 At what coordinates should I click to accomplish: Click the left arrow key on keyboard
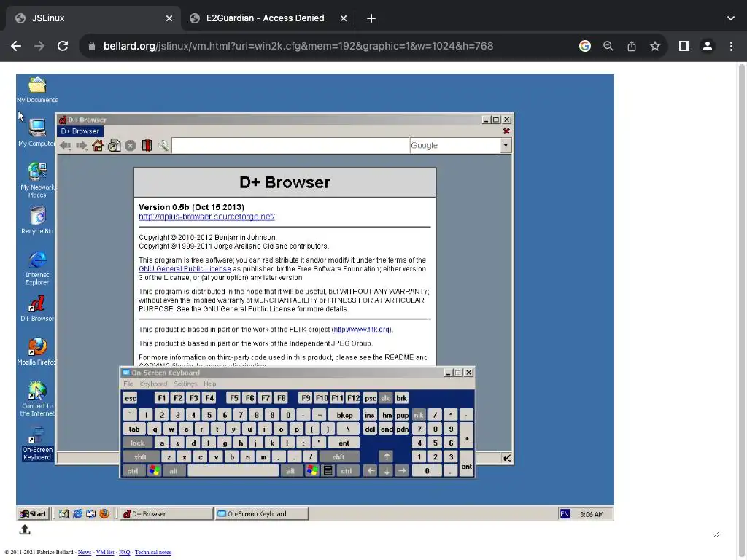(370, 472)
